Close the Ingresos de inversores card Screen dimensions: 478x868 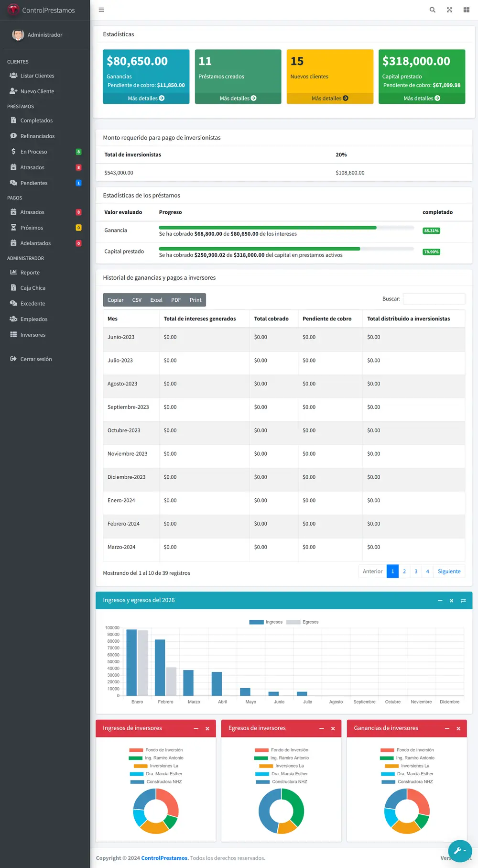pos(207,728)
